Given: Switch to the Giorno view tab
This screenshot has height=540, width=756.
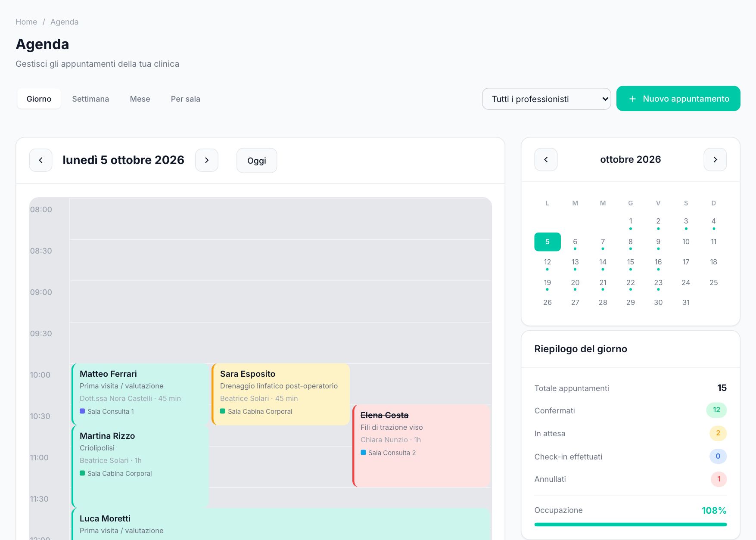Looking at the screenshot, I should (39, 99).
